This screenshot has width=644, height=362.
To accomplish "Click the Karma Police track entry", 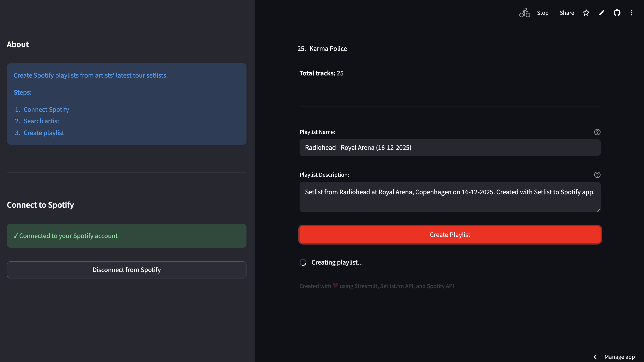I will click(x=328, y=49).
